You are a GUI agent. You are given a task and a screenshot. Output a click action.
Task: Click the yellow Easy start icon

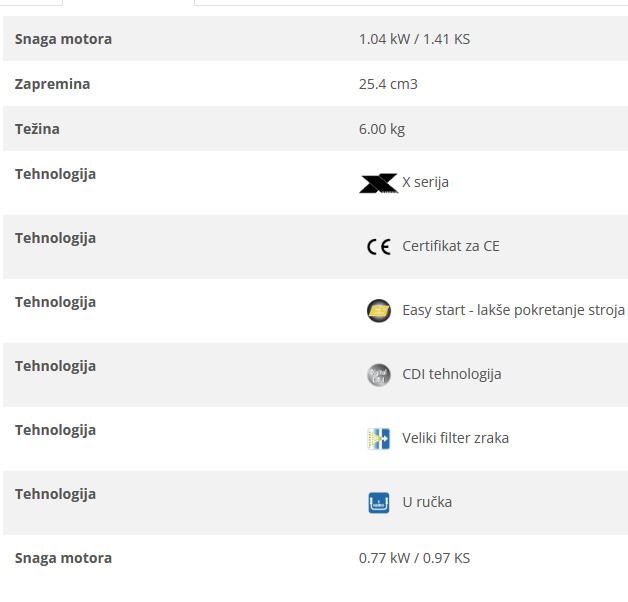(378, 310)
